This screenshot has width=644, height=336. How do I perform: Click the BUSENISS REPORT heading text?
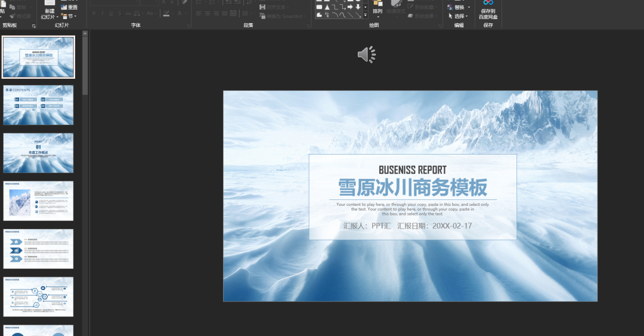(413, 170)
